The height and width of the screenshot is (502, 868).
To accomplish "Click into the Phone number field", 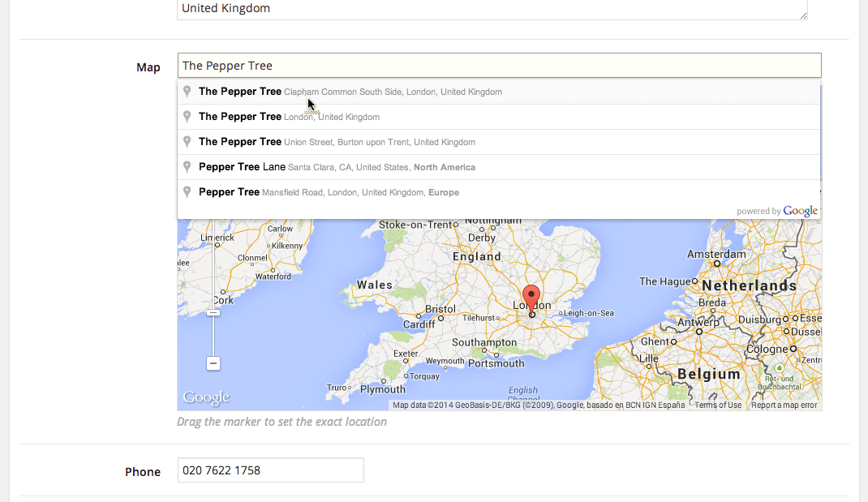I will pos(270,470).
